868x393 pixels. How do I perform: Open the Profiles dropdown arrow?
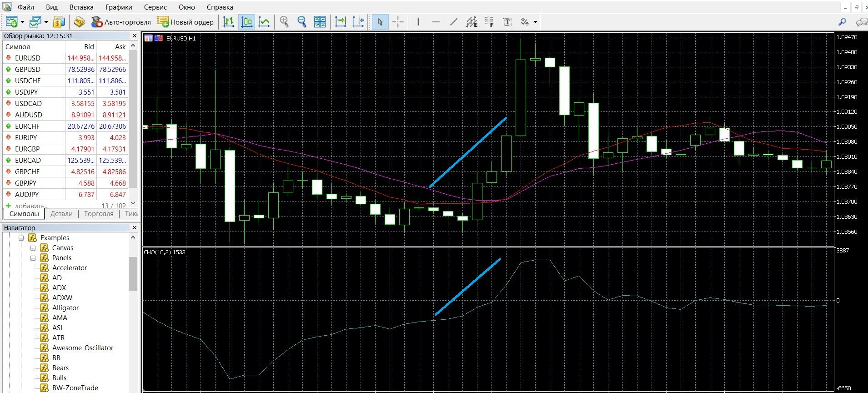[46, 22]
